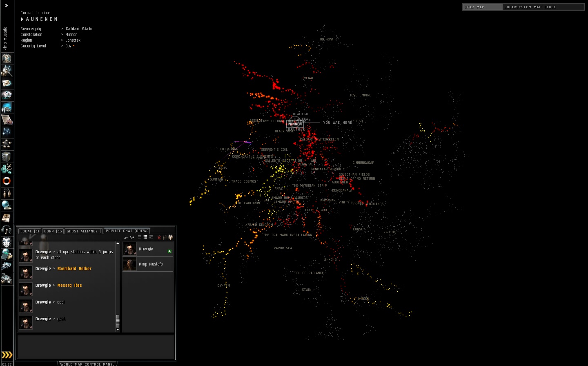Screen dimensions: 588x366
Task: Open the EVE Mail envelope icon
Action: click(x=7, y=83)
